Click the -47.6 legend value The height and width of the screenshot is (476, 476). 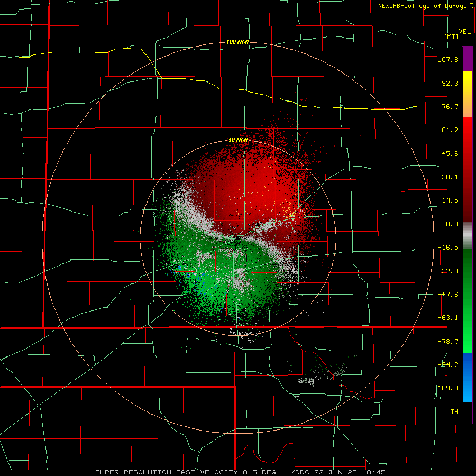(448, 295)
